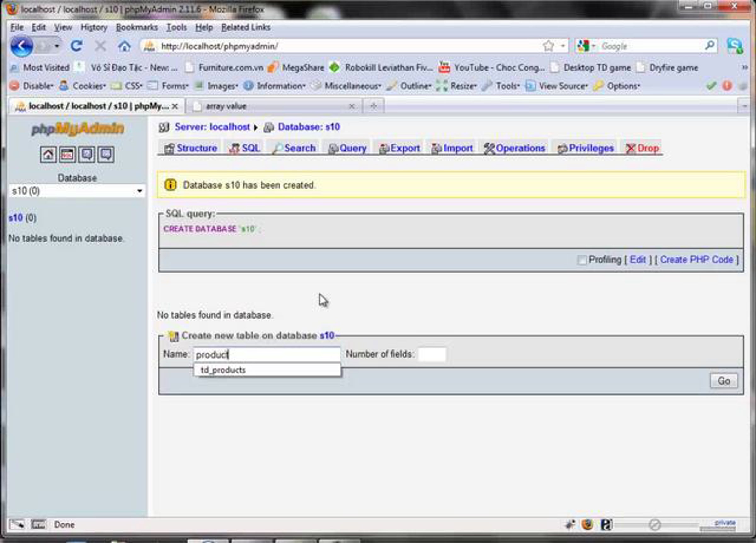756x543 pixels.
Task: Click the Number of fields input
Action: tap(432, 354)
